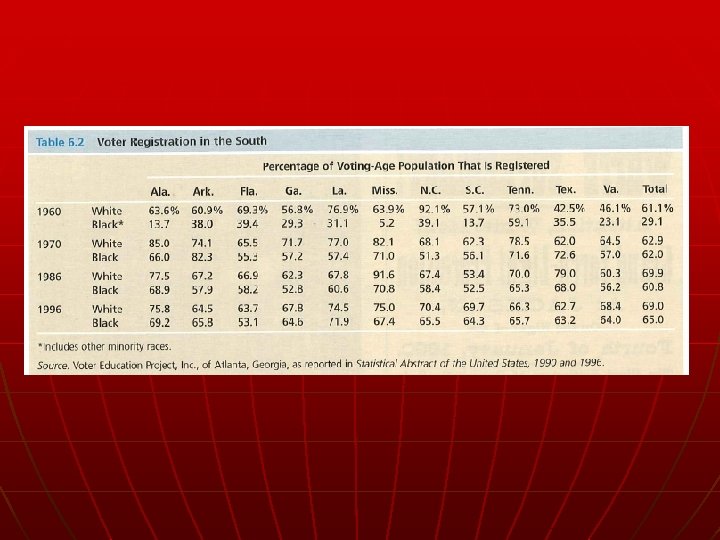The height and width of the screenshot is (540, 720).
Task: Click Tennessee 1960 Black value '59.1'
Action: 519,222
